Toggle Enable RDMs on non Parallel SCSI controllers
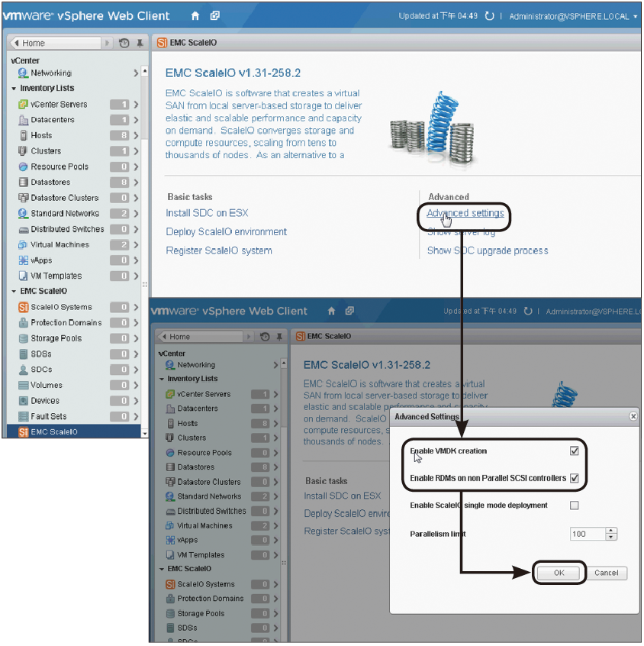The image size is (644, 646). click(x=574, y=478)
